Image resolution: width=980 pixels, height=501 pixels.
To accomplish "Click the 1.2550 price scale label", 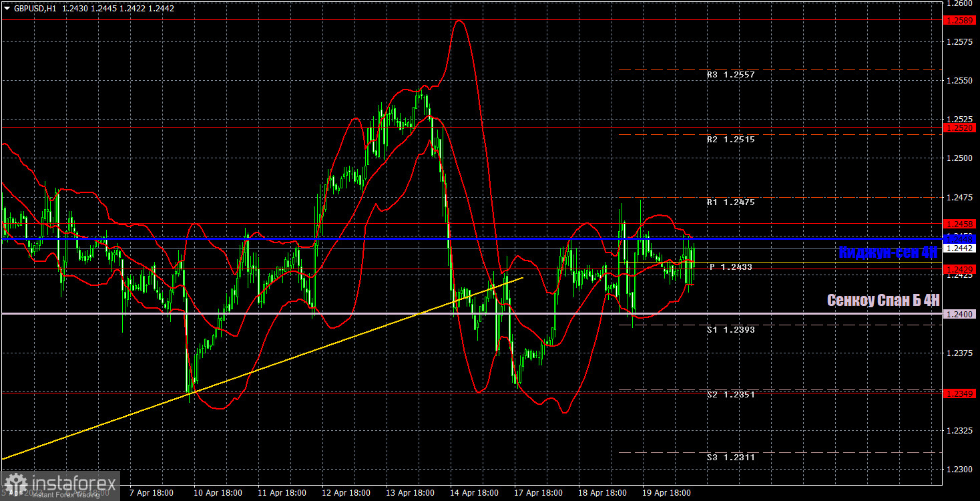I will click(959, 80).
